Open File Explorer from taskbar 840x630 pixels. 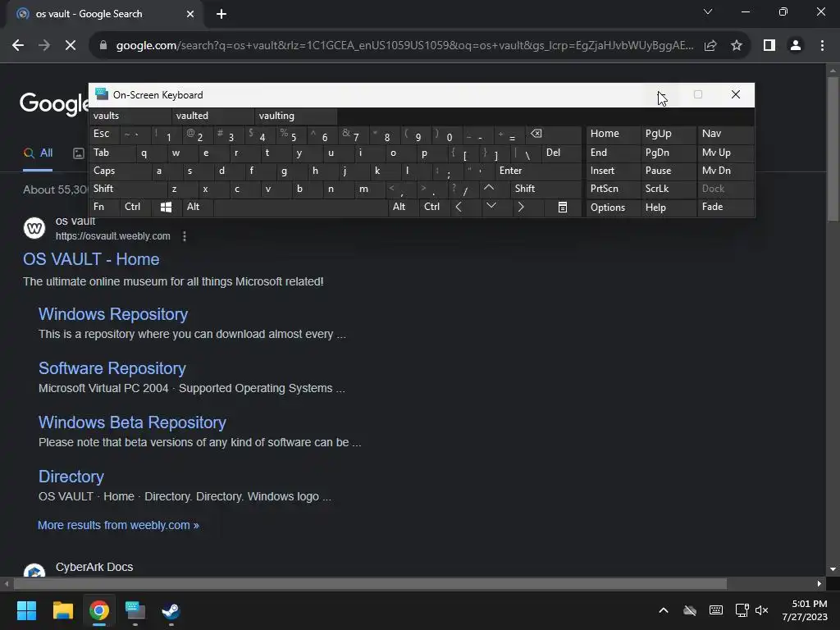[x=62, y=610]
